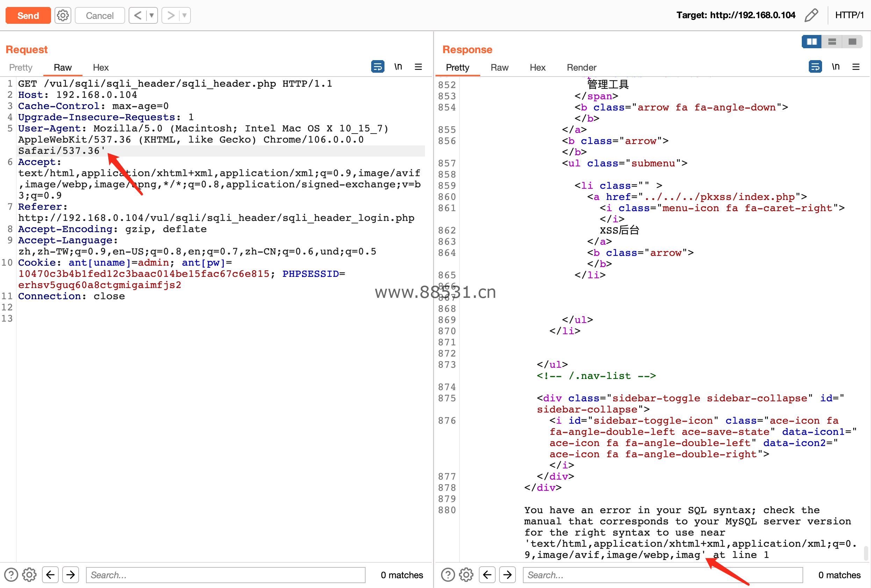Click the Cookie header name
The height and width of the screenshot is (588, 871).
point(37,263)
